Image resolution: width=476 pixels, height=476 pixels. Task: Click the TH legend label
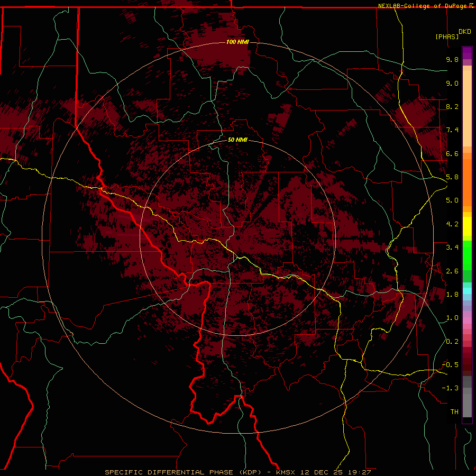(454, 412)
